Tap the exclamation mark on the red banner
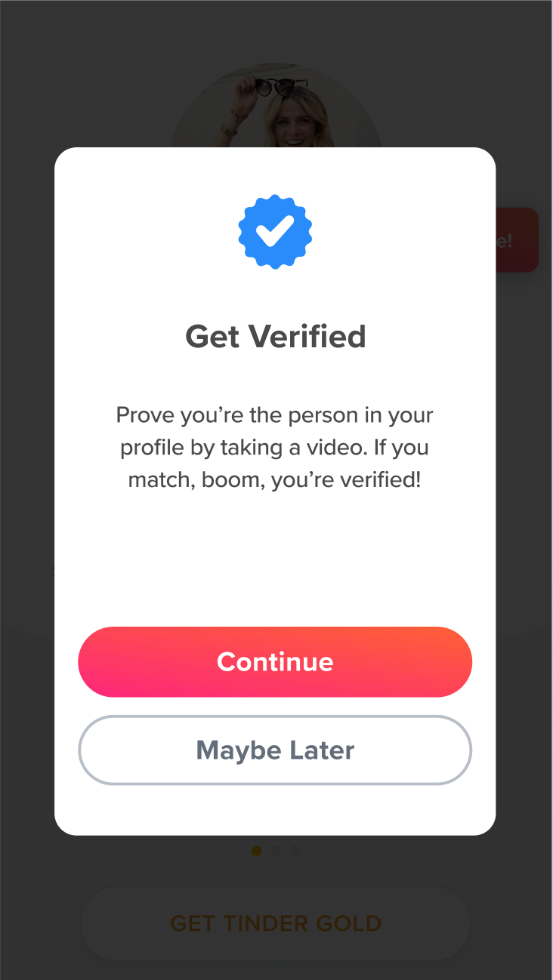553x980 pixels. (x=508, y=239)
